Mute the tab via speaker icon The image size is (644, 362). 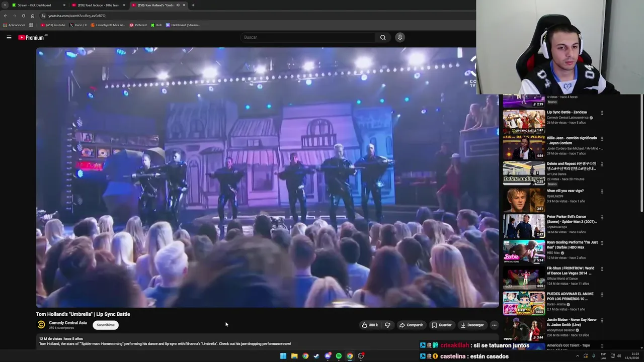(178, 5)
